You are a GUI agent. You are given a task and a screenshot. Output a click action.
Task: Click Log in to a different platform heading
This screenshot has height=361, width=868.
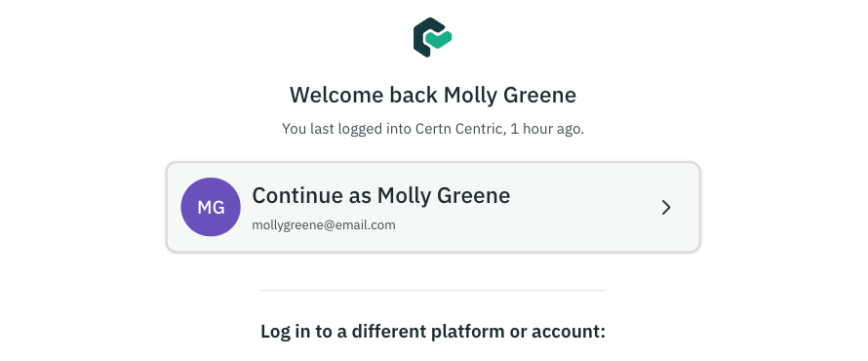pos(433,331)
